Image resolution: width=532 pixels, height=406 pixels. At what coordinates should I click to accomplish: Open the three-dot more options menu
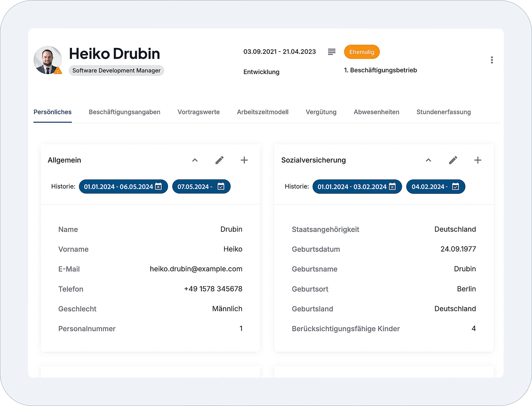point(492,60)
